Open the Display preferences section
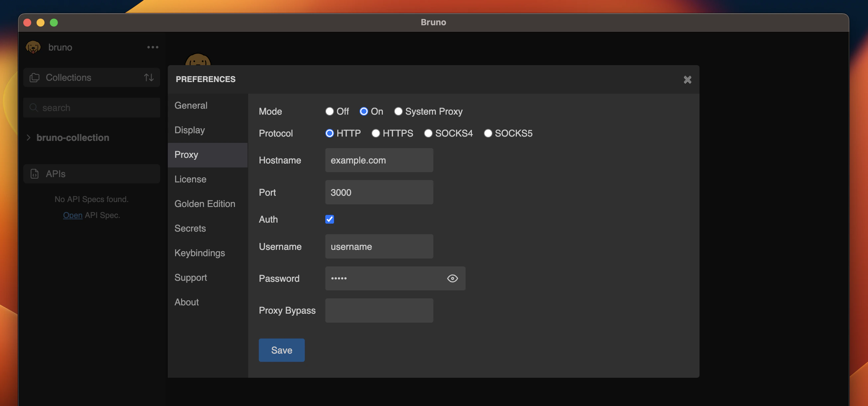Image resolution: width=868 pixels, height=406 pixels. tap(189, 130)
